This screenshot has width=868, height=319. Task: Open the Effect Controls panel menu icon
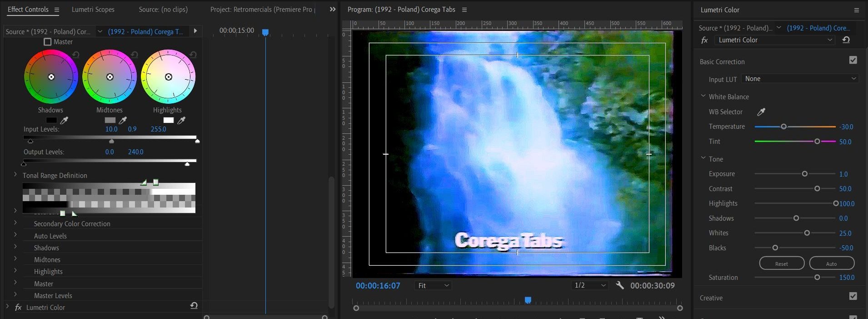point(57,10)
